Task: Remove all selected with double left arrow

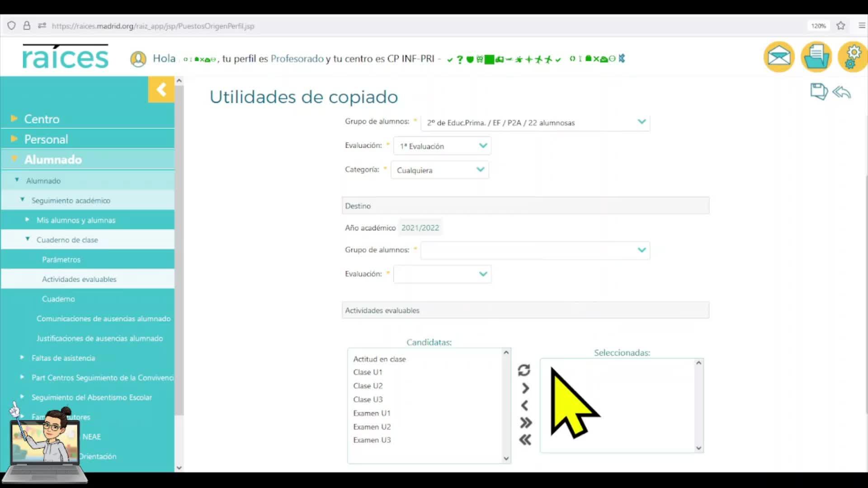Action: [525, 440]
